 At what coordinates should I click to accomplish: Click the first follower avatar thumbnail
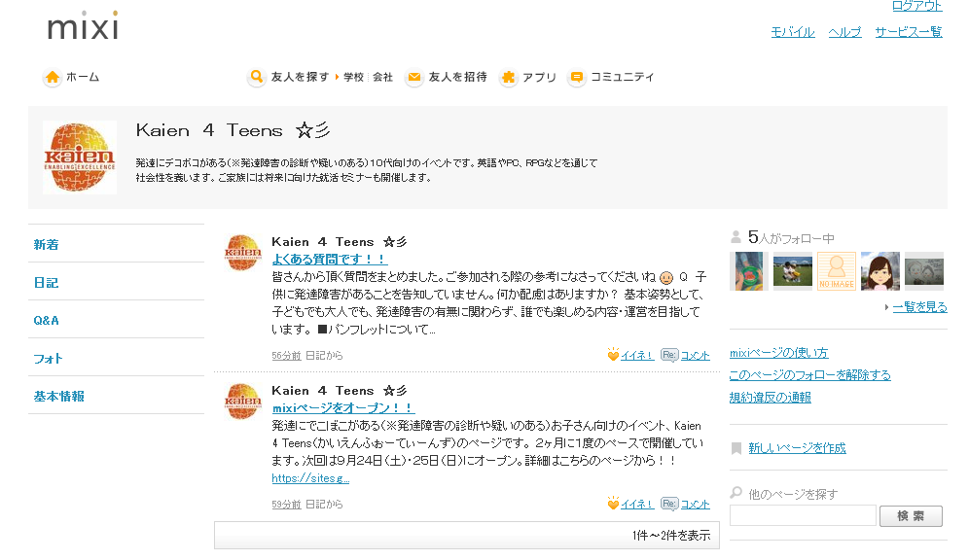tap(749, 271)
